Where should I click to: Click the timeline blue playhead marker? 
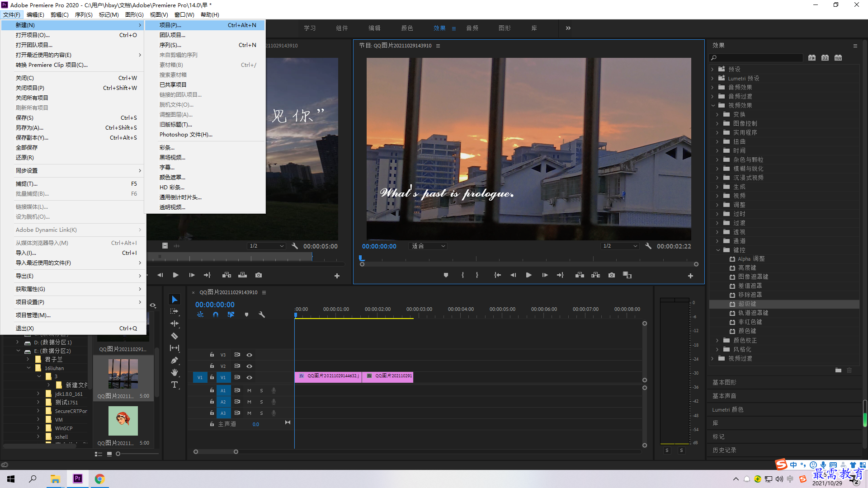pos(296,315)
